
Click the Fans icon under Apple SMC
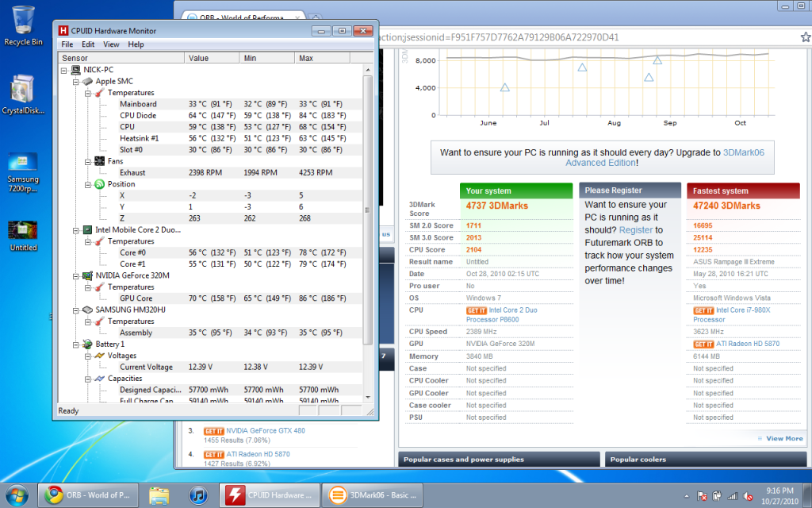pos(99,161)
